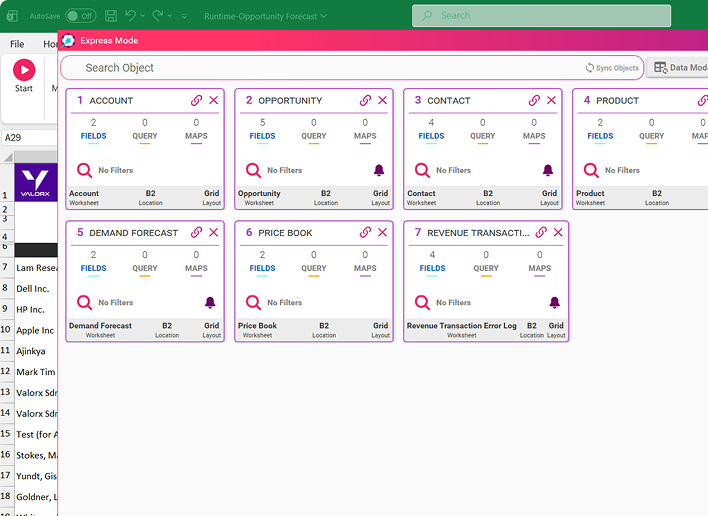Click Revenue Transaction Error Log worksheet label
The width and height of the screenshot is (708, 516).
tap(461, 330)
